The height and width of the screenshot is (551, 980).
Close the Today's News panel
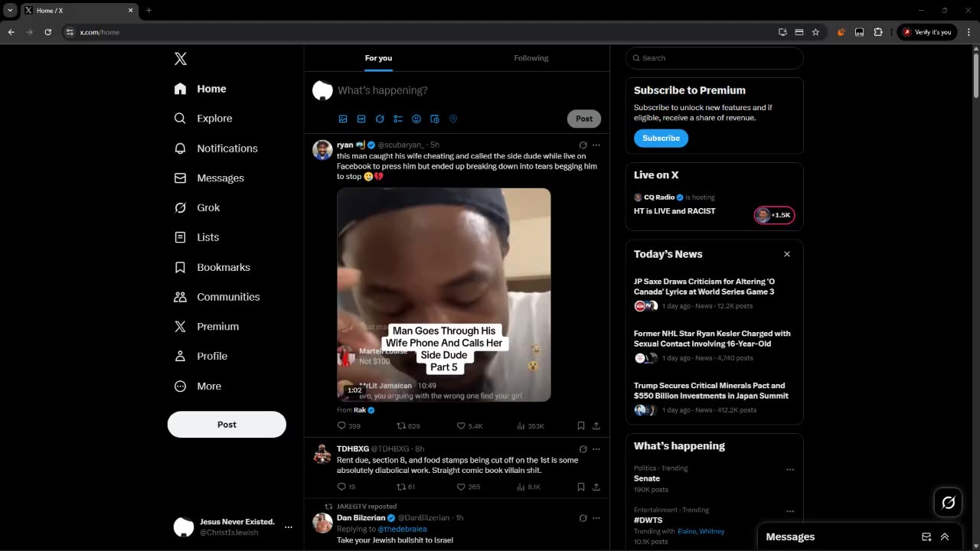(x=786, y=254)
